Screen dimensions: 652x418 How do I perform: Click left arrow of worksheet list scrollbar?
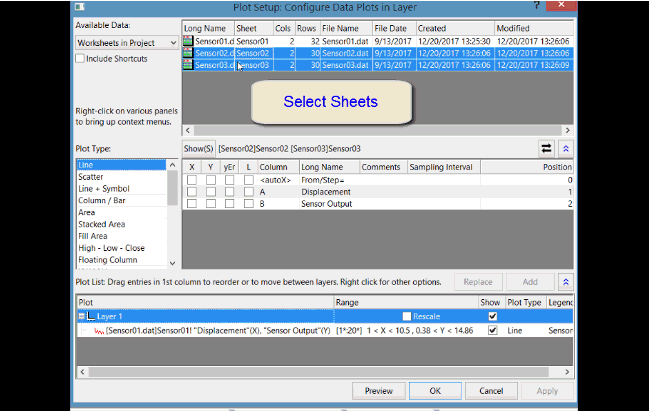coord(188,131)
